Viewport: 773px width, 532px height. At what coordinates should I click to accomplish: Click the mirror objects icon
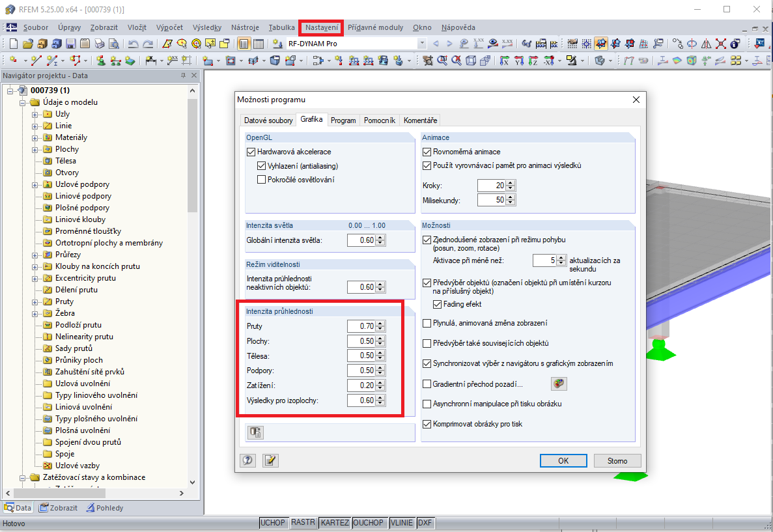[706, 44]
